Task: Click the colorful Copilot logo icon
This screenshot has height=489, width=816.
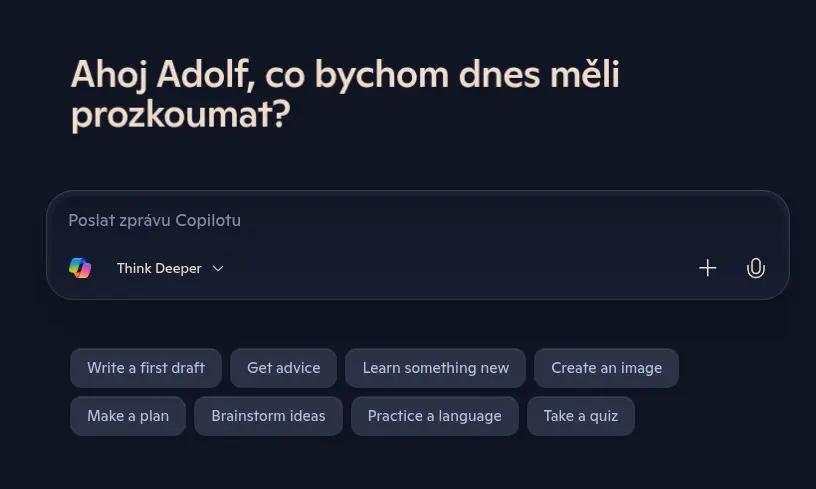Action: (80, 268)
